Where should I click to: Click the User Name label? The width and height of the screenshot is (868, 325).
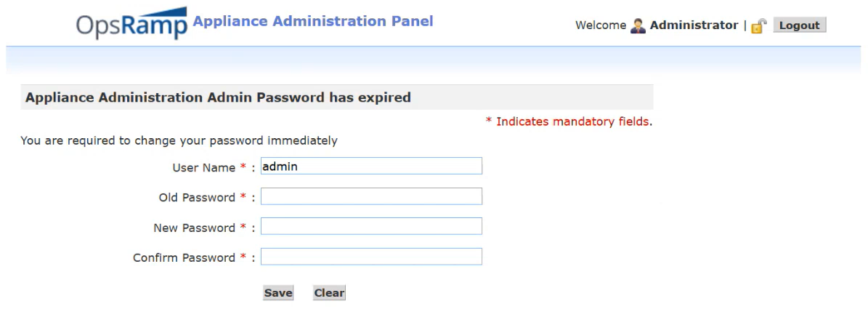click(x=203, y=167)
